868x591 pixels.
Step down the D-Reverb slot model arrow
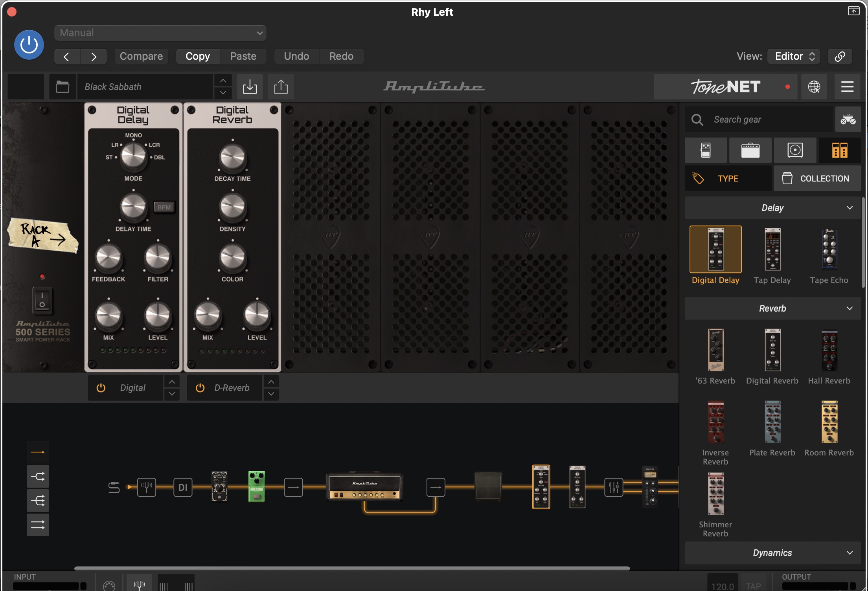coord(271,394)
